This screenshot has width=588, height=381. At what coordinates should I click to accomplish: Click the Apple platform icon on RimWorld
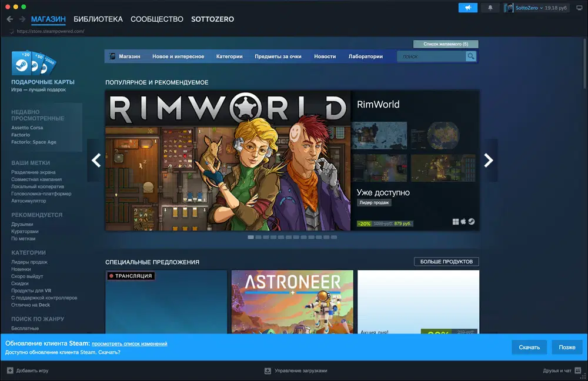463,222
